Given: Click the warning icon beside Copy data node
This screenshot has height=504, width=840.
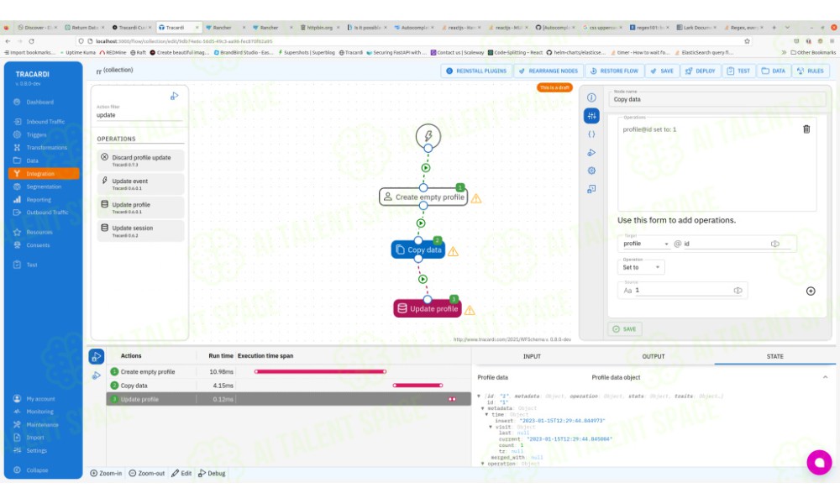Looking at the screenshot, I should 454,251.
